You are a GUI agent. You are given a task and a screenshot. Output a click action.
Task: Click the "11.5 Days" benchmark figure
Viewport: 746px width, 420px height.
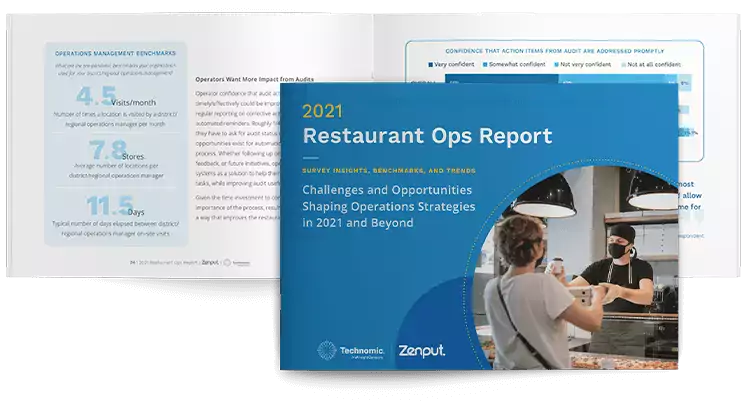[x=115, y=206]
